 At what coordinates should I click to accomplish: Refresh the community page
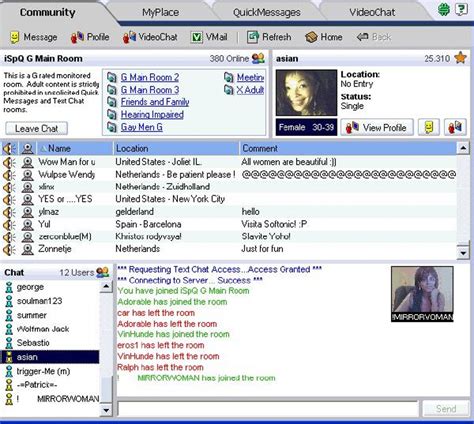coord(253,37)
